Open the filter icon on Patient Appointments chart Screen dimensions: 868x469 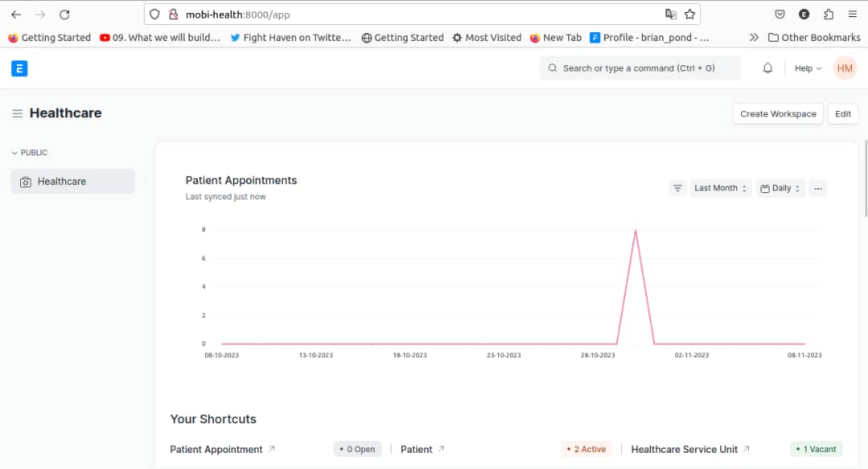coord(678,187)
